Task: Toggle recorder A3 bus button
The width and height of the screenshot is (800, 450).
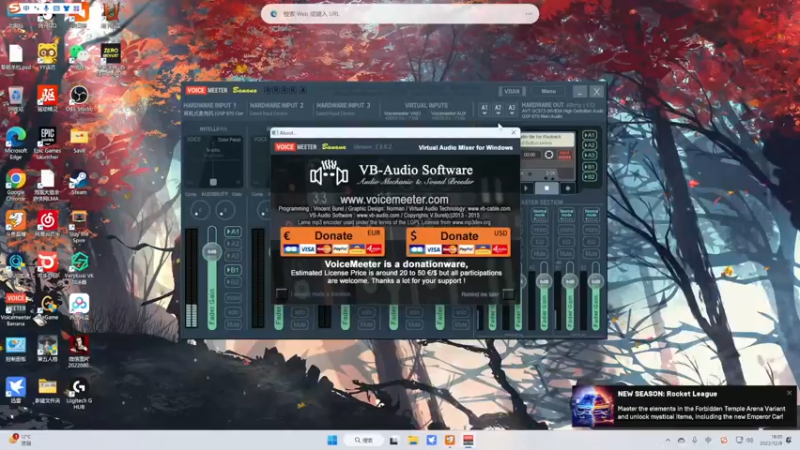Action: tap(589, 155)
